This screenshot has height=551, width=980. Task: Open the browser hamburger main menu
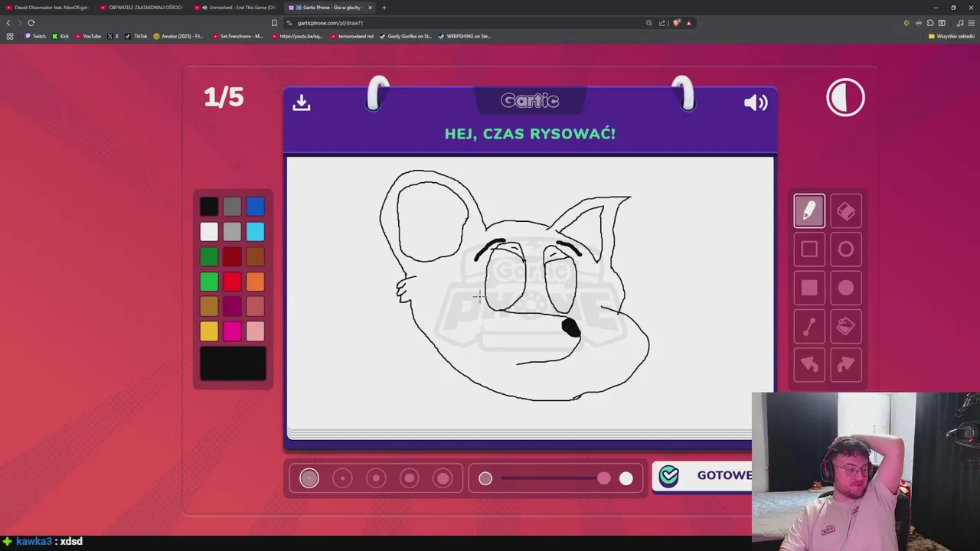click(972, 23)
